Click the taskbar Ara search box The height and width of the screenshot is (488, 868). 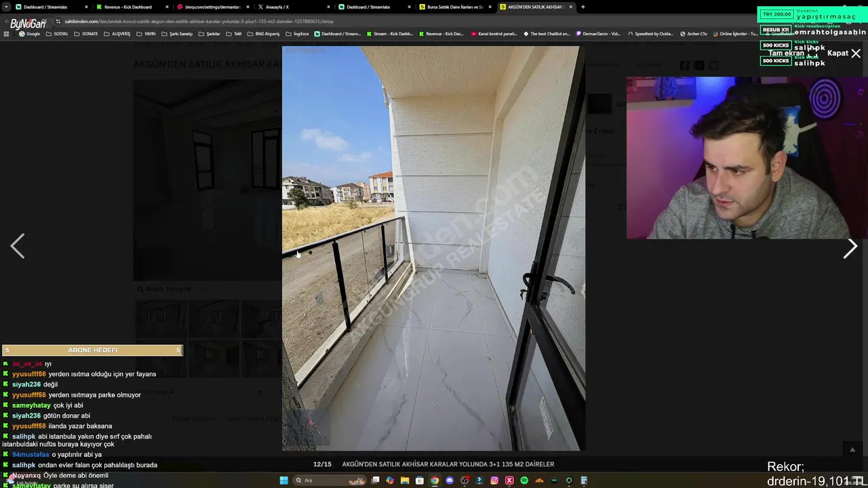(x=329, y=481)
